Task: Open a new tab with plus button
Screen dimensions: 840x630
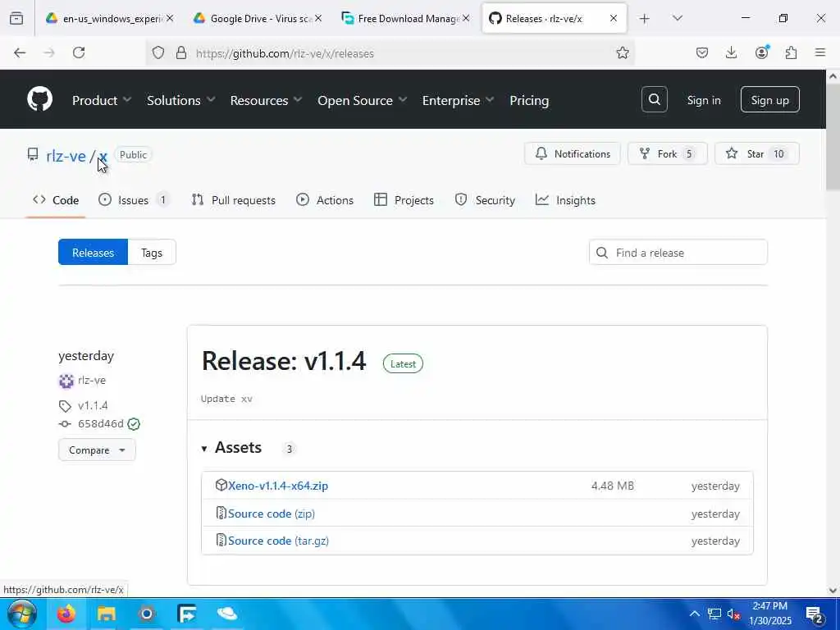Action: point(645,19)
